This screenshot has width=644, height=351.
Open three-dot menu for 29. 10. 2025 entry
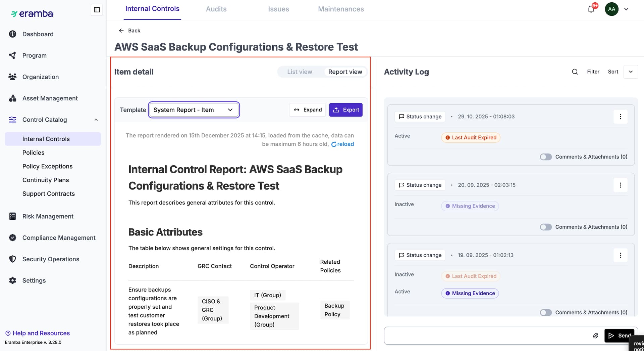coord(620,117)
